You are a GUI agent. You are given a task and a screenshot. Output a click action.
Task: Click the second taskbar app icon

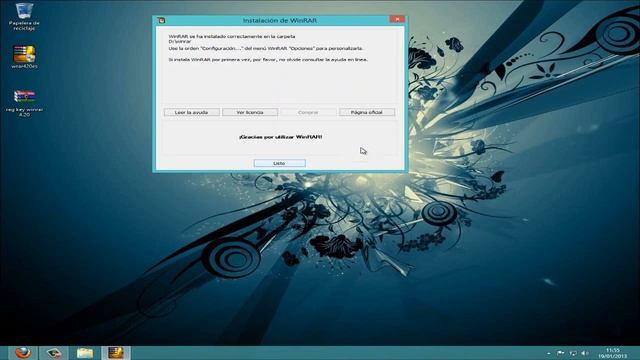point(53,353)
